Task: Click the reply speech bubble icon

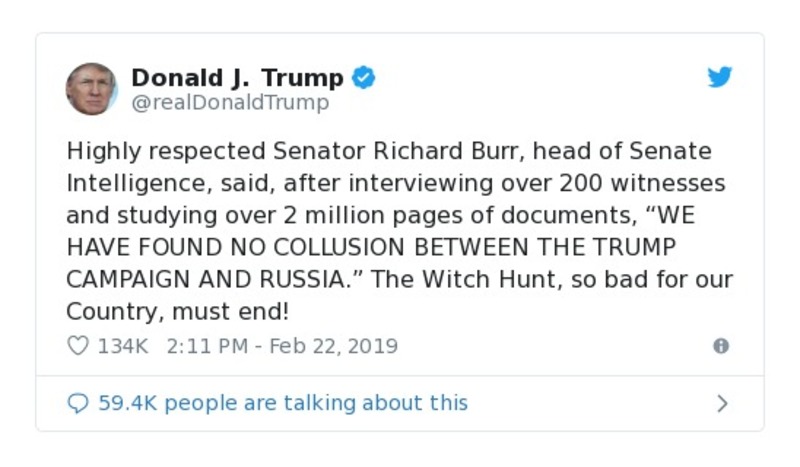Action: coord(78,403)
